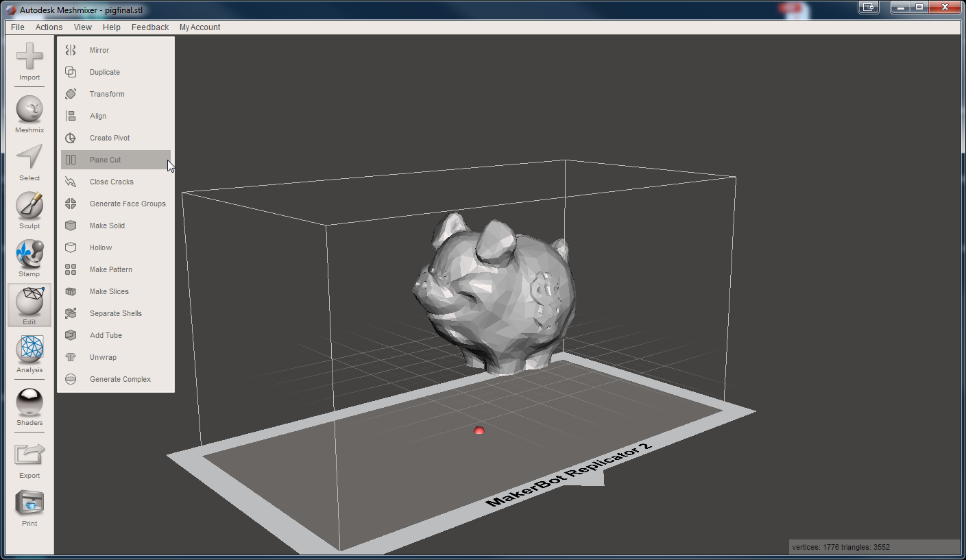Select the Add Tube label text
This screenshot has height=560, width=966.
(106, 335)
